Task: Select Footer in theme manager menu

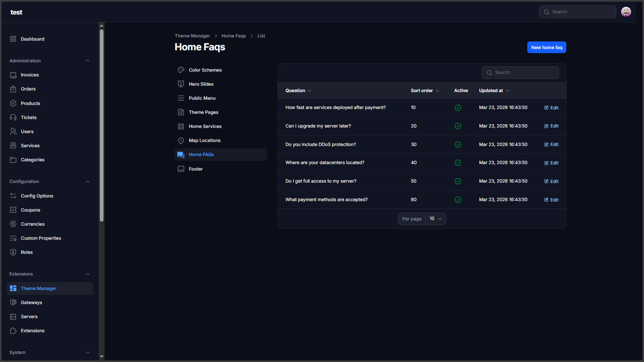Action: click(196, 169)
